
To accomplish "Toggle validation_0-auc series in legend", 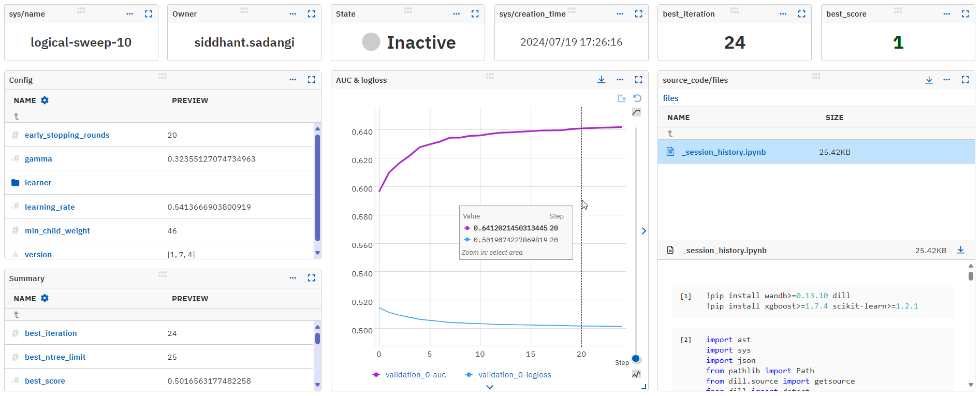I will (x=409, y=375).
